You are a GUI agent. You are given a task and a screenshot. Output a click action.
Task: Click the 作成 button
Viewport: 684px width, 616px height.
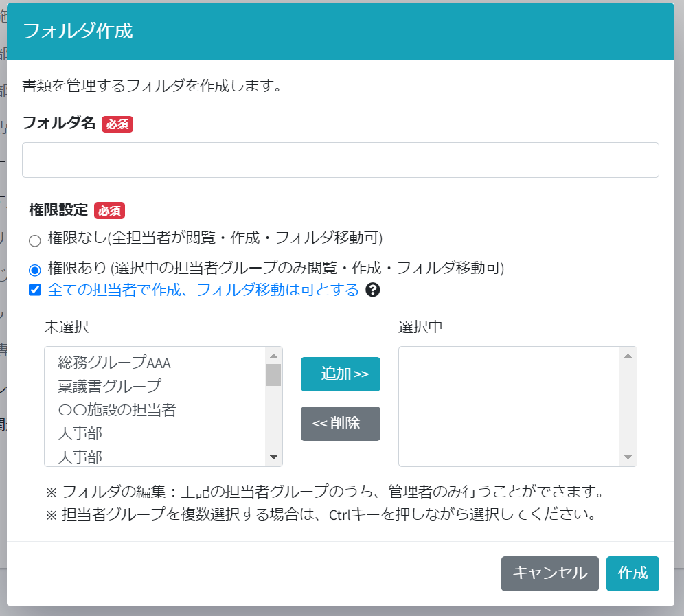(632, 573)
